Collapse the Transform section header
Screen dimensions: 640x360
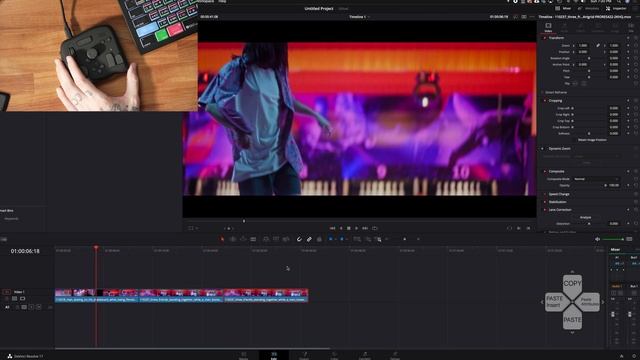(x=556, y=38)
